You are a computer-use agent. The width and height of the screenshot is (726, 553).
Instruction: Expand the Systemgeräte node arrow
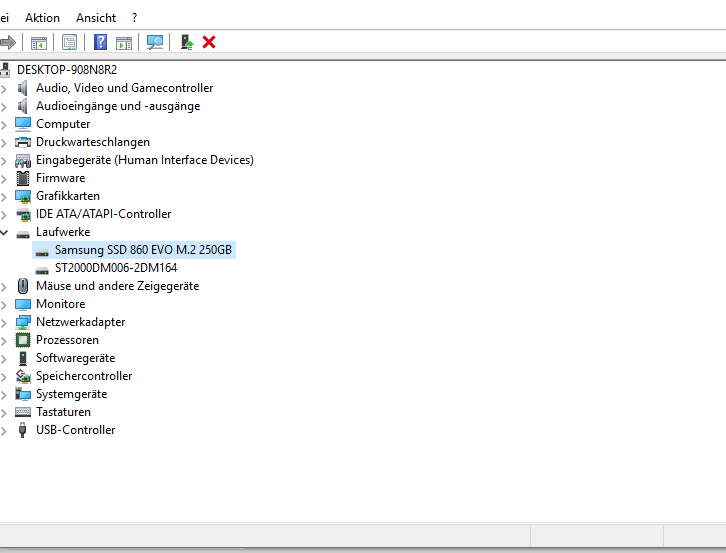4,395
